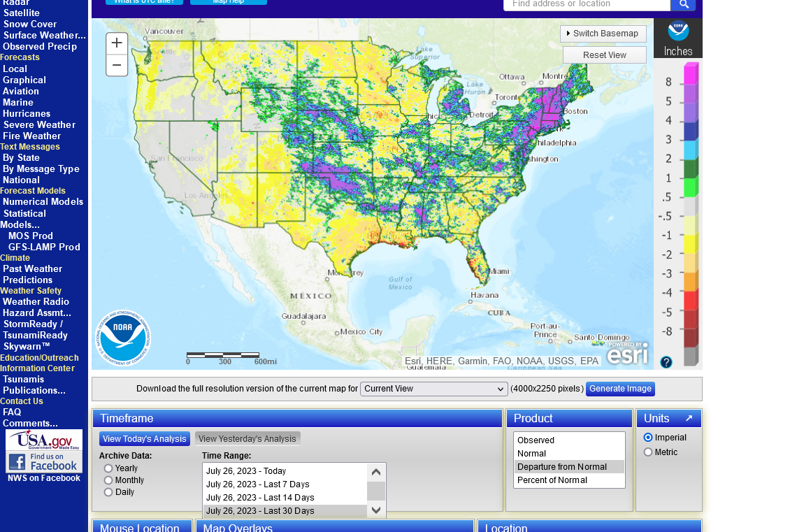This screenshot has width=811, height=532.
Task: Select July 26, 2023 - Last 7 Days
Action: (x=285, y=484)
